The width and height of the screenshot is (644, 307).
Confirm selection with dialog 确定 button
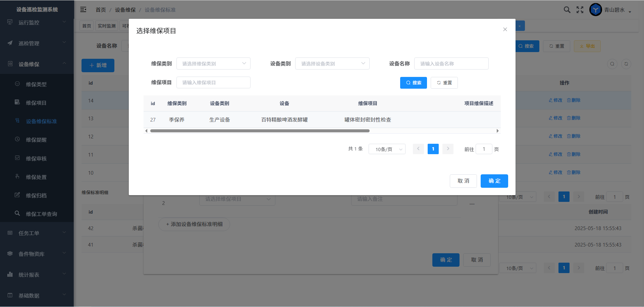pyautogui.click(x=494, y=181)
